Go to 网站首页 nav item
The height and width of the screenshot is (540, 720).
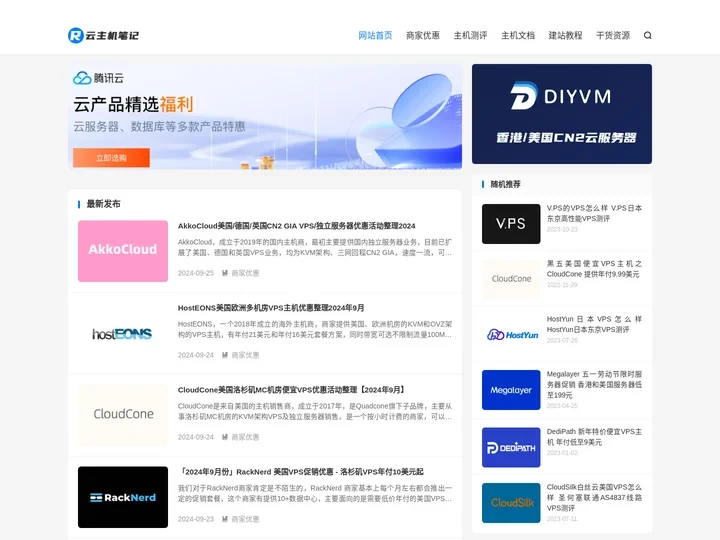pos(375,35)
